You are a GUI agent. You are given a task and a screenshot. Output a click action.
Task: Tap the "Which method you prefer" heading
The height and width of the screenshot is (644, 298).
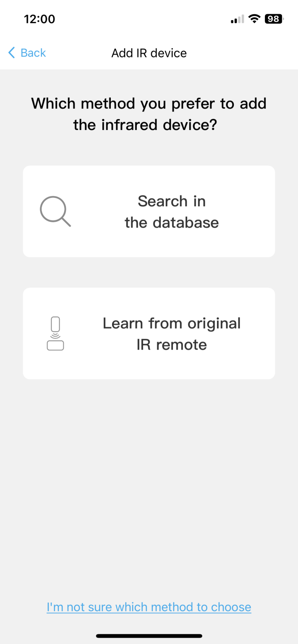pos(149,103)
